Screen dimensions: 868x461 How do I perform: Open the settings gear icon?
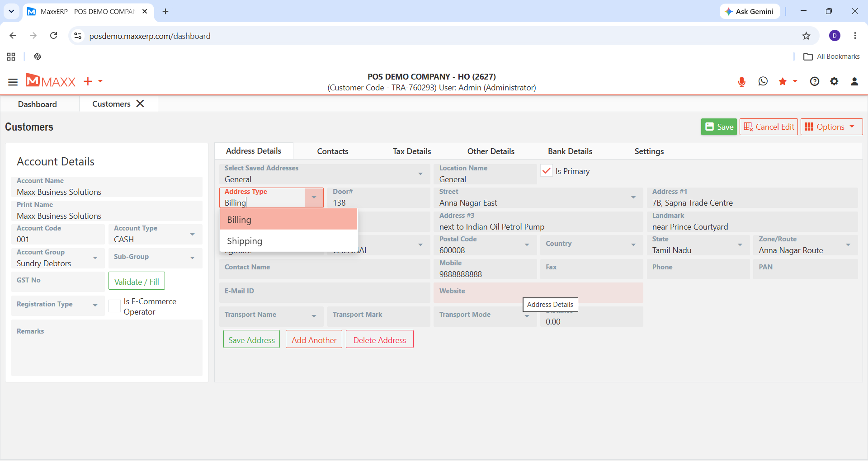pos(834,81)
